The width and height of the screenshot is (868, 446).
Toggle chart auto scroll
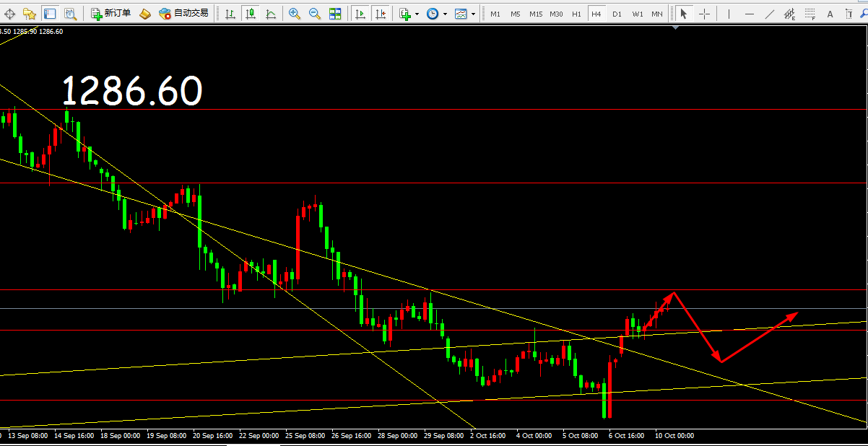tap(360, 13)
